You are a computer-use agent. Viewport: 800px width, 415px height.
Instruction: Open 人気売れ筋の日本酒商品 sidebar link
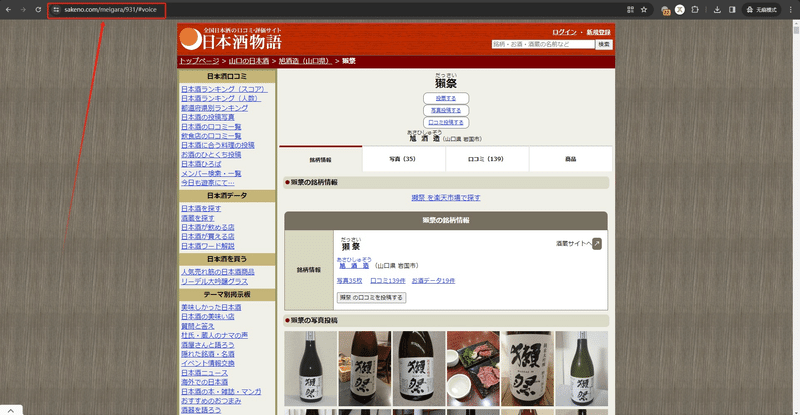[x=218, y=272]
